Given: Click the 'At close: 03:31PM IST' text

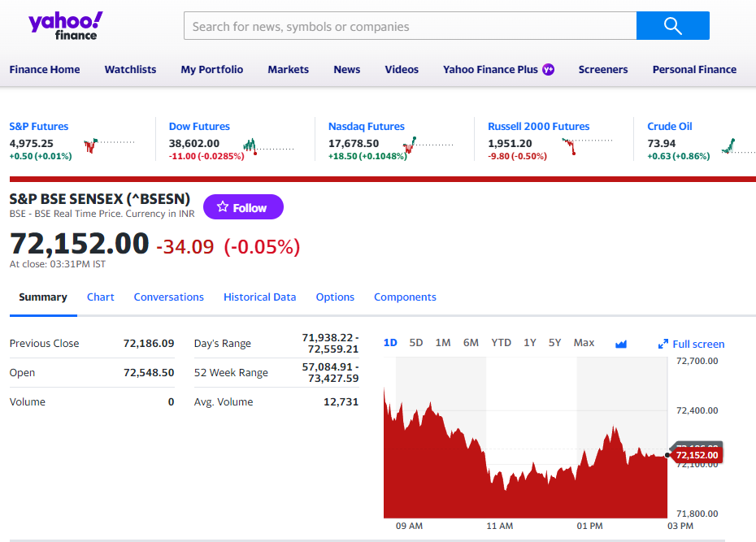Looking at the screenshot, I should point(58,264).
